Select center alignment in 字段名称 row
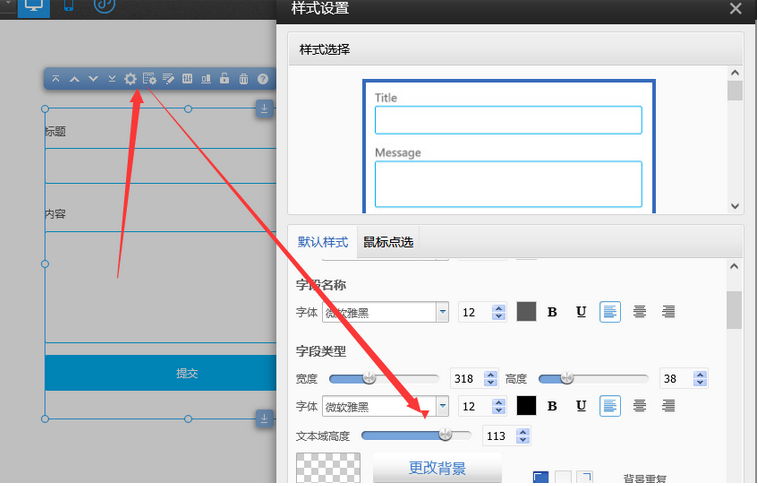The width and height of the screenshot is (758, 486). pyautogui.click(x=640, y=312)
